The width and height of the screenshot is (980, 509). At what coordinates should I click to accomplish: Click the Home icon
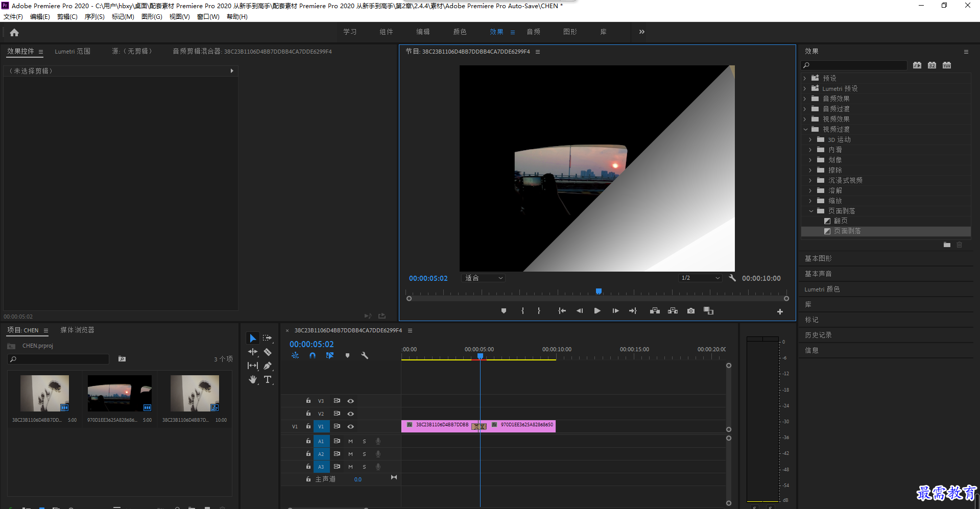pos(14,33)
